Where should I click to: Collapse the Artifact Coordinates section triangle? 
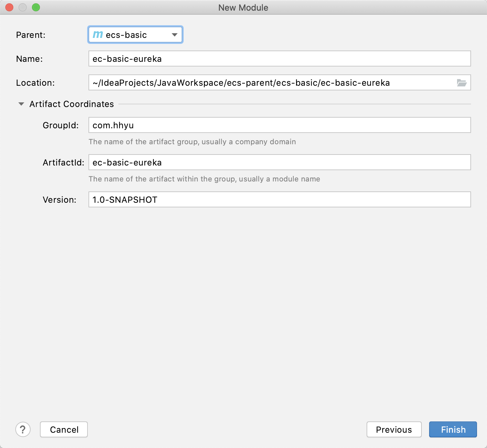(x=21, y=104)
